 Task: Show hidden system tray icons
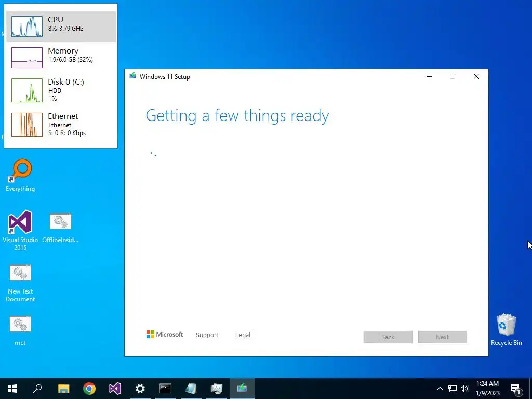point(440,389)
